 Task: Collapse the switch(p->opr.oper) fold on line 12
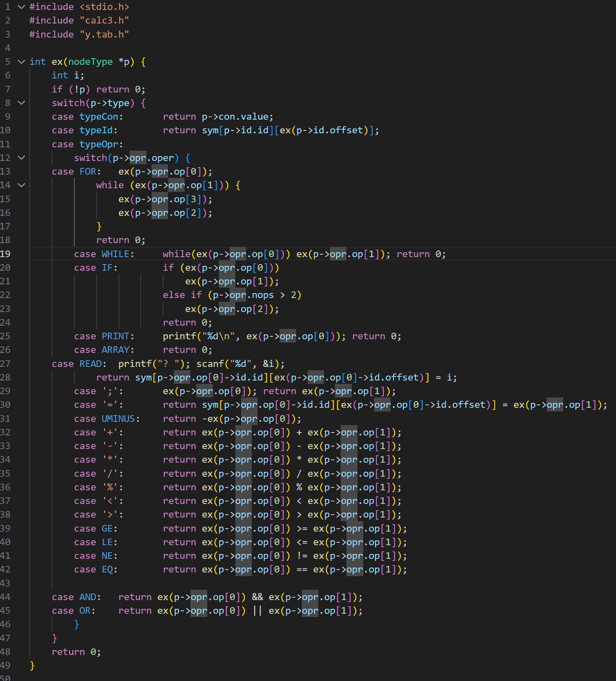(21, 158)
